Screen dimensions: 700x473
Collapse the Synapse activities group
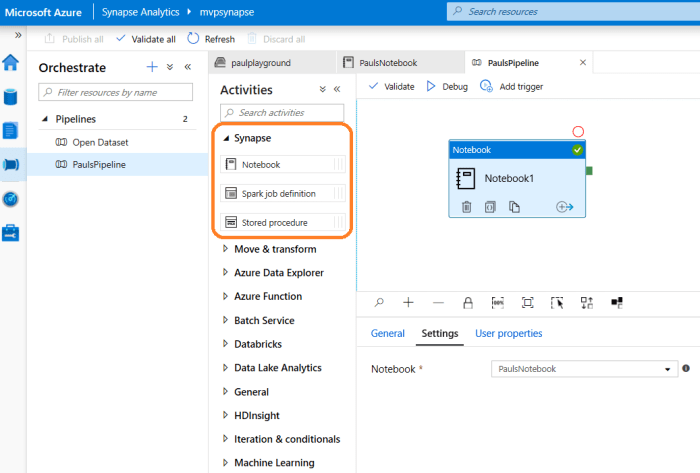click(226, 138)
